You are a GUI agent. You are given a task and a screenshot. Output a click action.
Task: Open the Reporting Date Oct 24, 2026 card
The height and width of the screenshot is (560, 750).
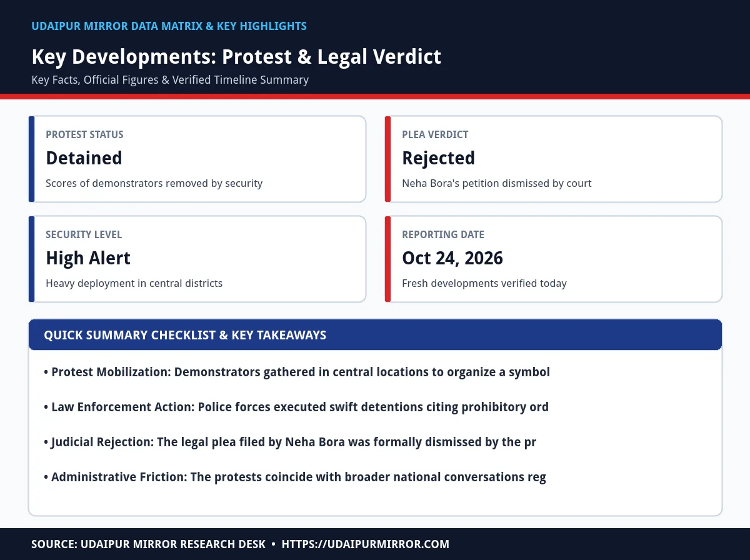[553, 259]
